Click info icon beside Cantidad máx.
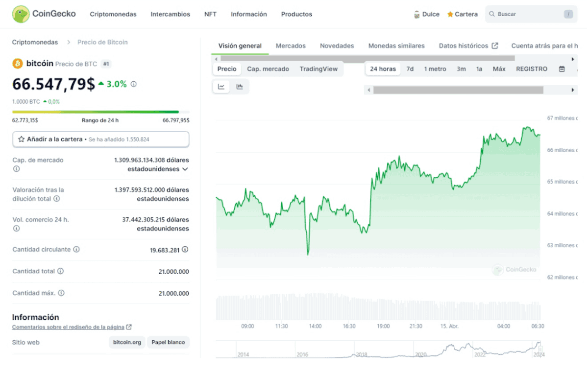588x374 pixels. [61, 293]
